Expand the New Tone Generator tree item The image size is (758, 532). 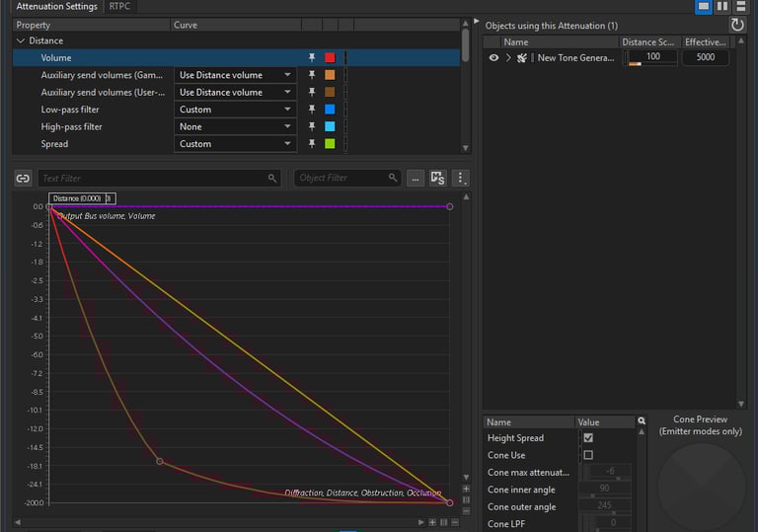pyautogui.click(x=508, y=58)
